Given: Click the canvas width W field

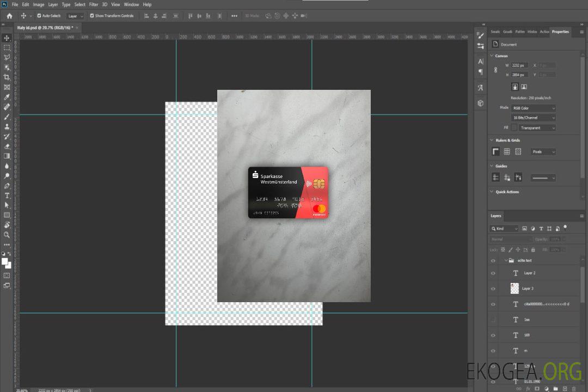Looking at the screenshot, I should (x=519, y=65).
